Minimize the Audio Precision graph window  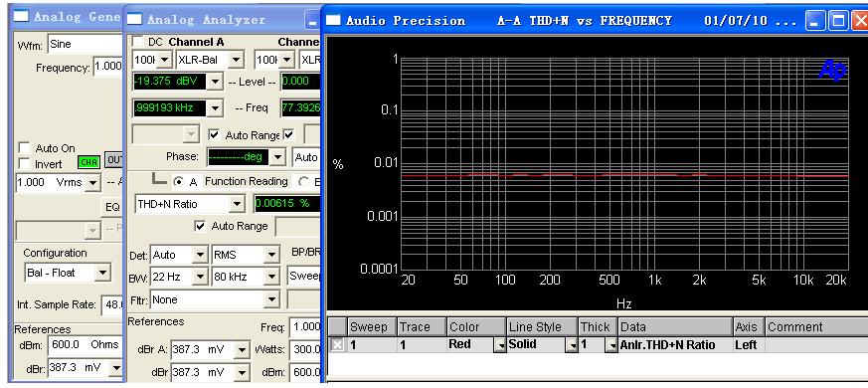pos(815,22)
